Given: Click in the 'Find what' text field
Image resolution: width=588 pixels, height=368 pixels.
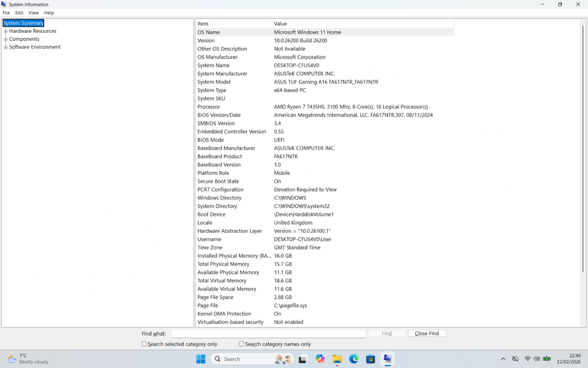Looking at the screenshot, I should point(268,333).
